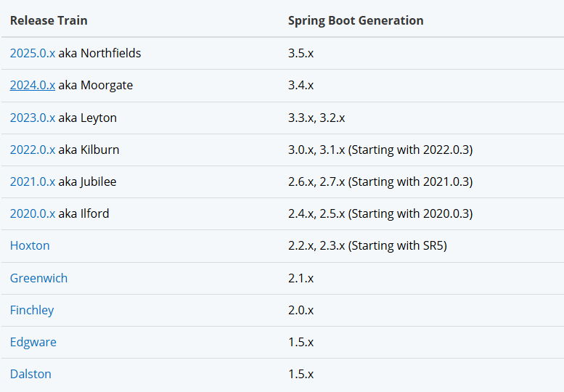
Task: Select the 'Starting with 2020.0.3' cell
Action: click(x=380, y=213)
